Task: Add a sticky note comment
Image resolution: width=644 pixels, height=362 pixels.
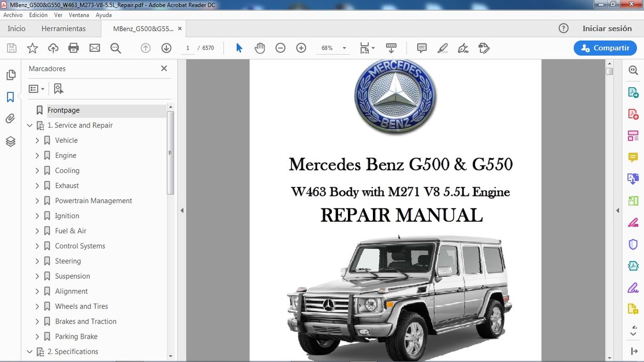Action: pos(421,48)
